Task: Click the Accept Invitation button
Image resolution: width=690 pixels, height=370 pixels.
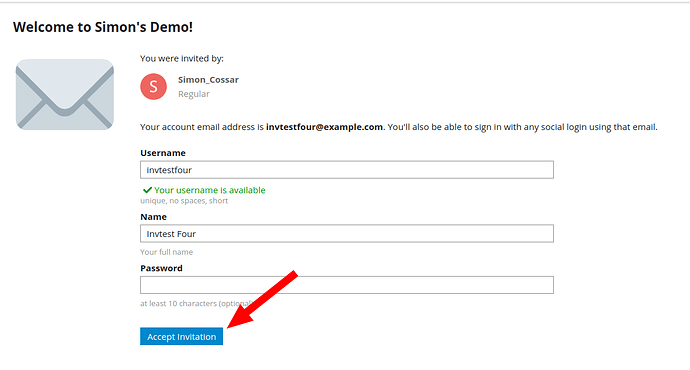Action: (181, 337)
